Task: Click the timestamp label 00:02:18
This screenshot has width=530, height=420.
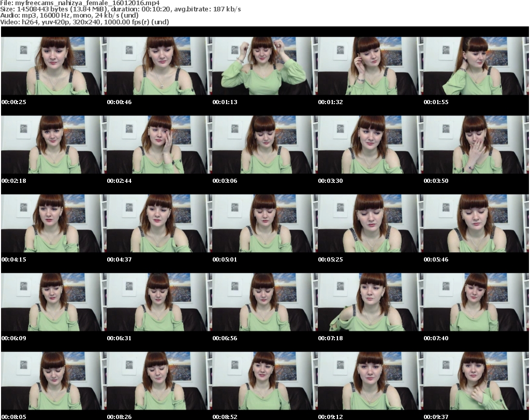Action: click(x=14, y=181)
